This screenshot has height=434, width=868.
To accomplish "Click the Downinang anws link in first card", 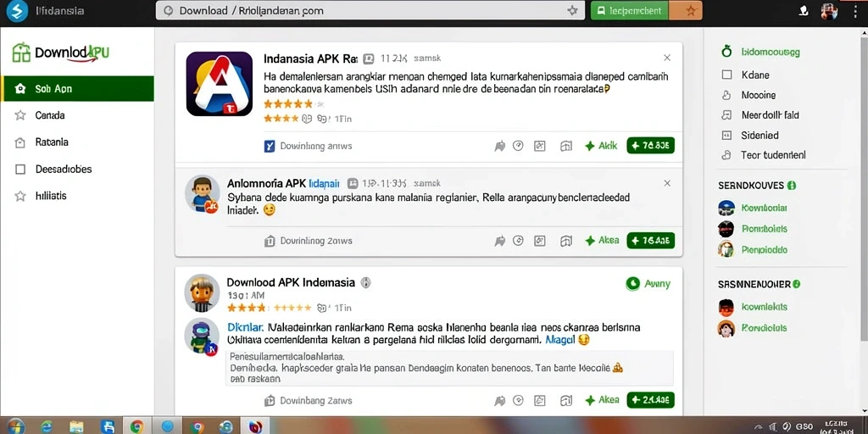I will pos(316,146).
